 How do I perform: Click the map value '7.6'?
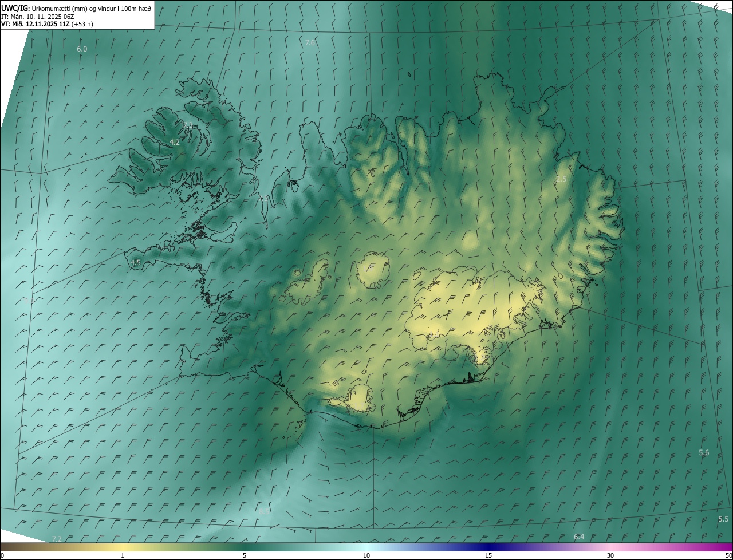coord(310,43)
